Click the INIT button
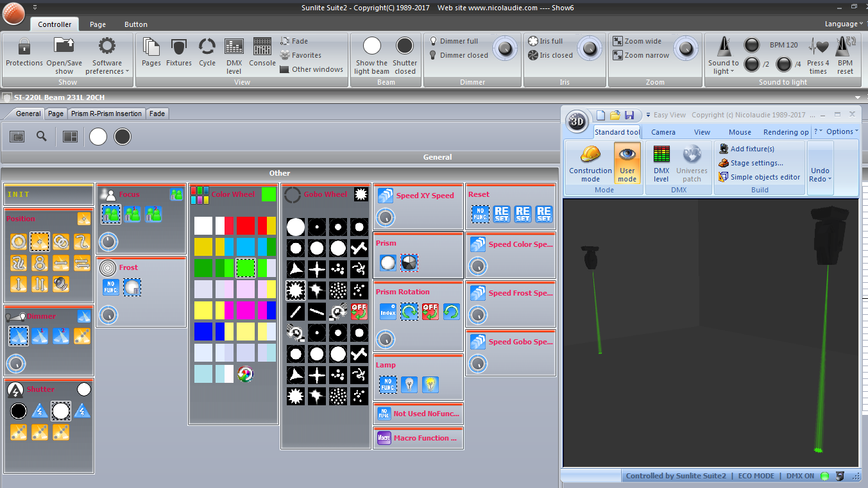This screenshot has height=488, width=868. click(49, 195)
